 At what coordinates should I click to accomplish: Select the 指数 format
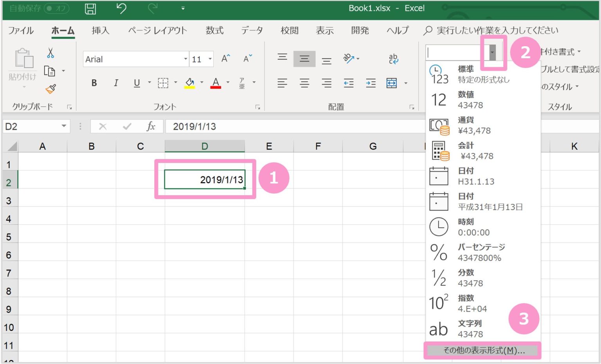pos(483,303)
